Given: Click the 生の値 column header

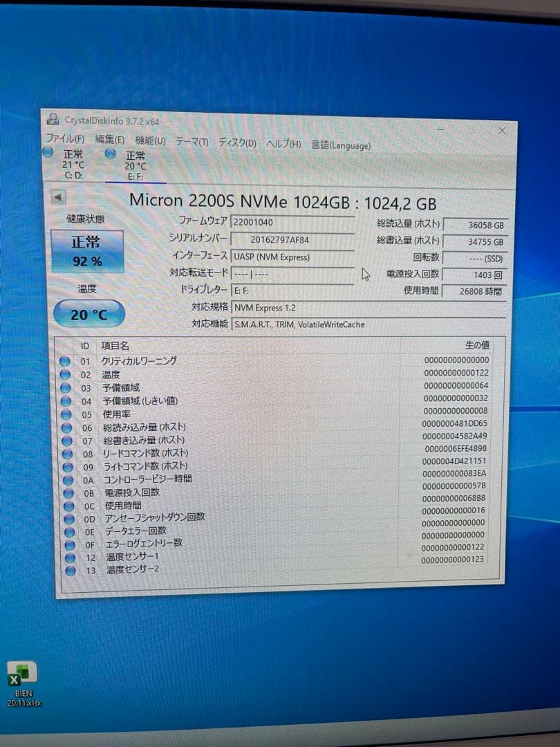Looking at the screenshot, I should tap(476, 345).
